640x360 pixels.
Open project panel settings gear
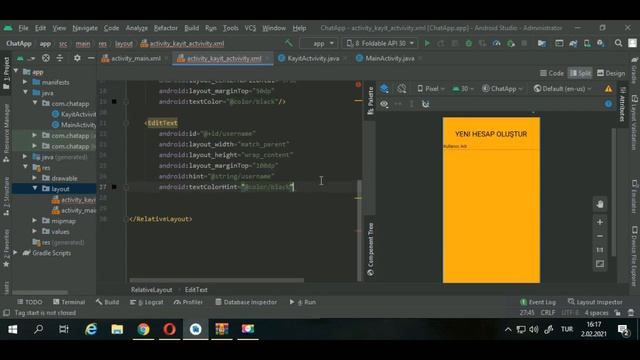point(77,58)
